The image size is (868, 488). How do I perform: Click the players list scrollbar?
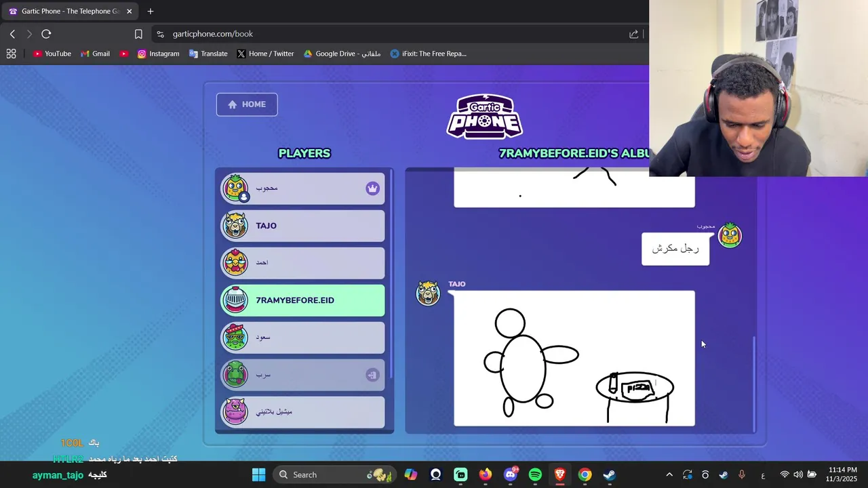click(391, 274)
